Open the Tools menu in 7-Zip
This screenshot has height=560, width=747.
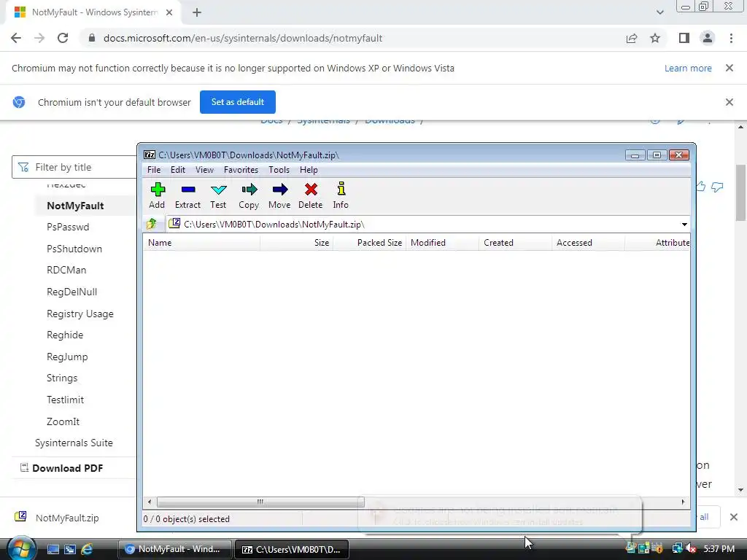[x=279, y=170]
